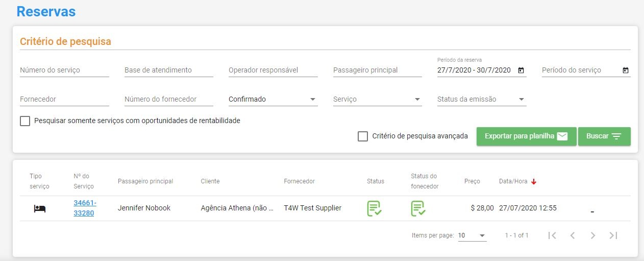644x261 pixels.
Task: Click red sort arrow beside Data/Hora
Action: 534,181
